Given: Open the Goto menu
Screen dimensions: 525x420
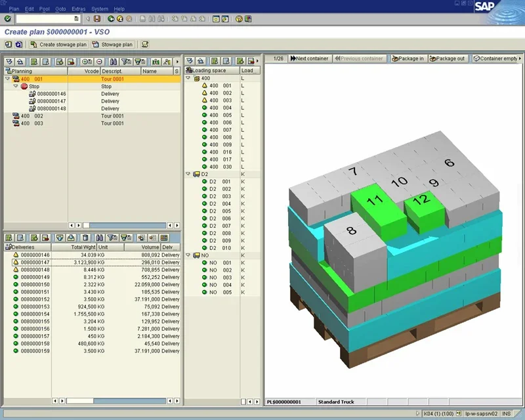Looking at the screenshot, I should (x=60, y=9).
